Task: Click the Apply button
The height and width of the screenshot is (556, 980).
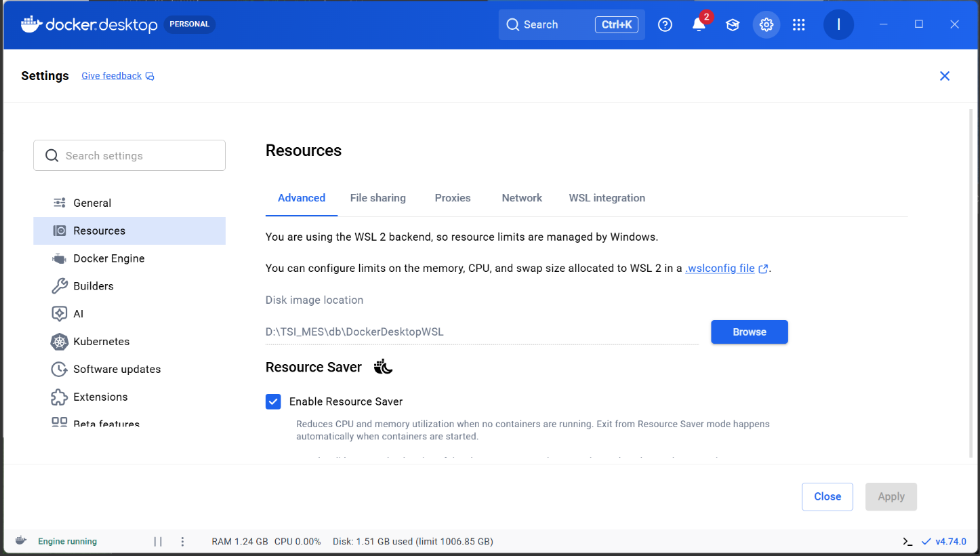Action: pos(891,496)
